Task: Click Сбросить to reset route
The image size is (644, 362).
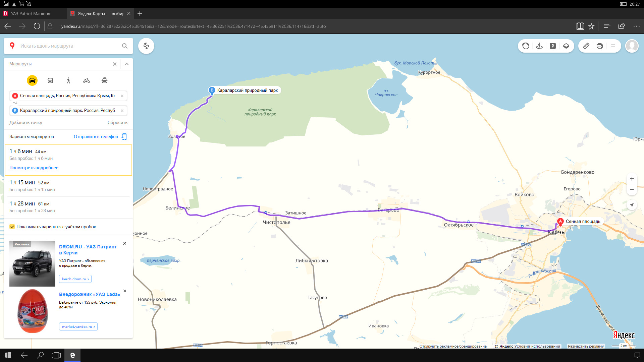Action: (x=117, y=123)
